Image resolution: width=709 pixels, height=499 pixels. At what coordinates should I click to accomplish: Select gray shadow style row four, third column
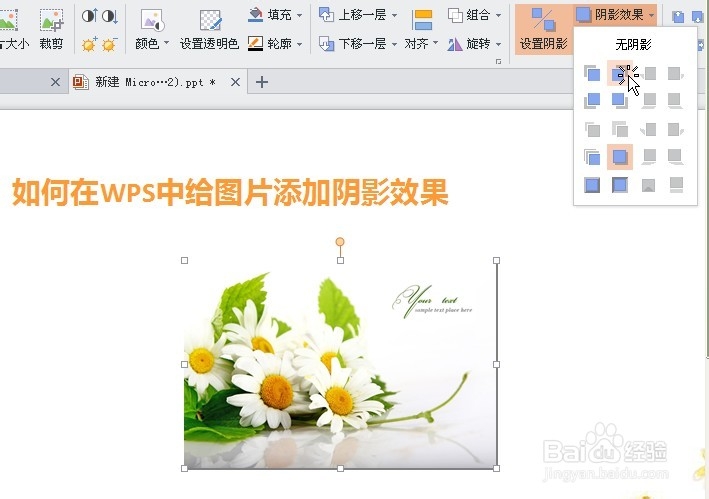pos(649,157)
